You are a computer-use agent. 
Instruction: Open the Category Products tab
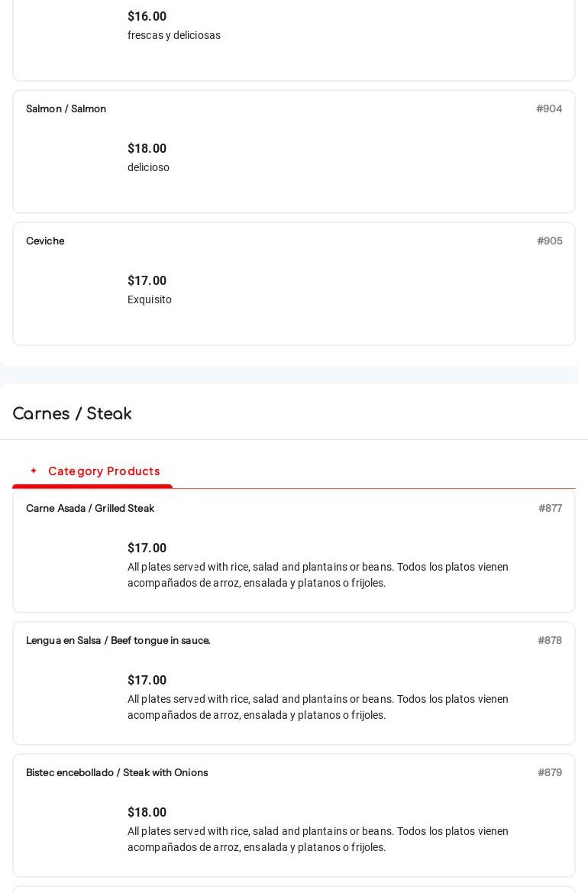point(104,471)
